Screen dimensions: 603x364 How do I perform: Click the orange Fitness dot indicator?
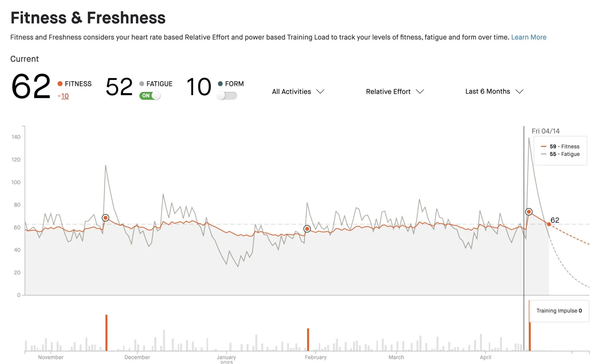click(60, 84)
